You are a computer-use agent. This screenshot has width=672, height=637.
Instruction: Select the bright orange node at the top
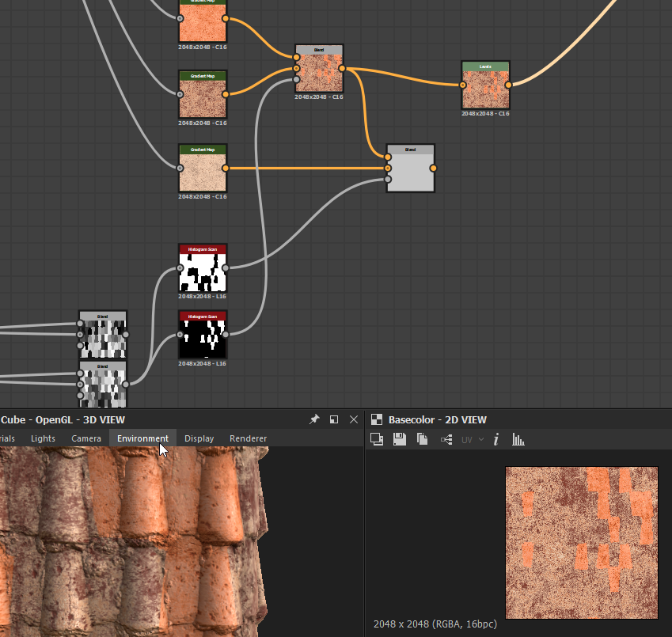203,20
